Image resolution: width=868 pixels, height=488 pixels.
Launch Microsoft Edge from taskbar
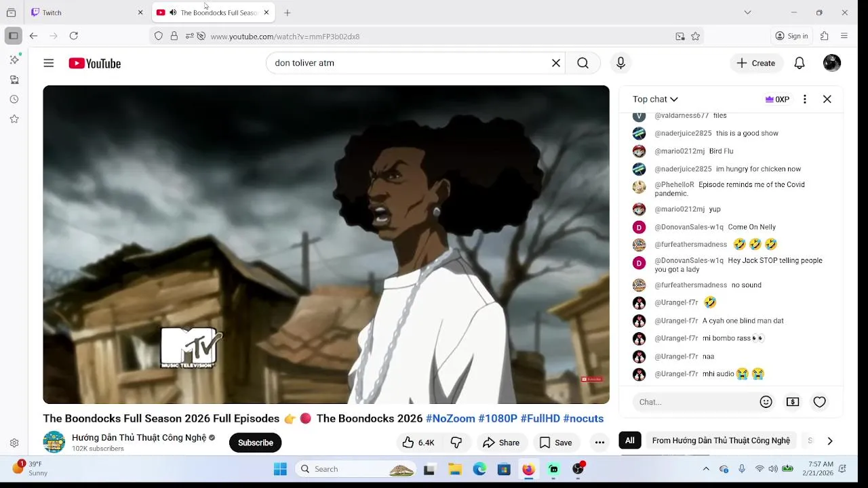[479, 469]
